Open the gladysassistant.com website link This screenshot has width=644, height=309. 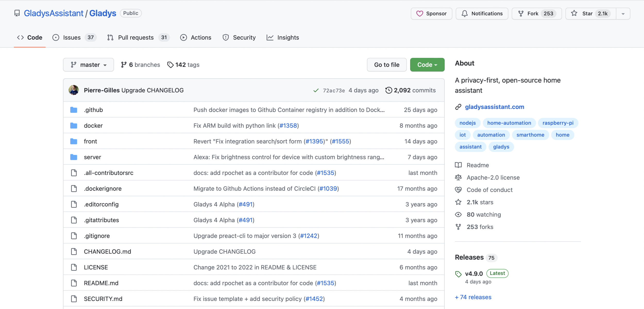click(494, 107)
